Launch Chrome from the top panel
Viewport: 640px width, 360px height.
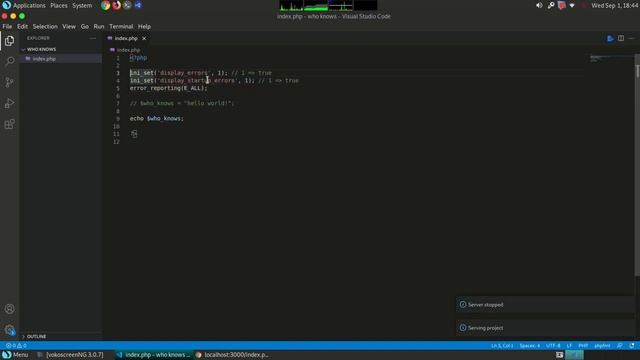tap(106, 5)
